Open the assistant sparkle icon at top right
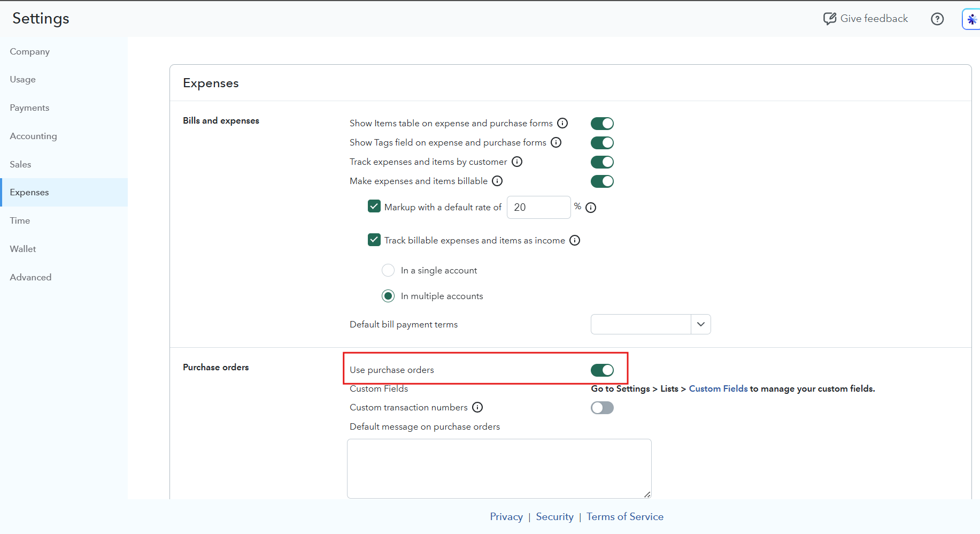 pos(971,19)
